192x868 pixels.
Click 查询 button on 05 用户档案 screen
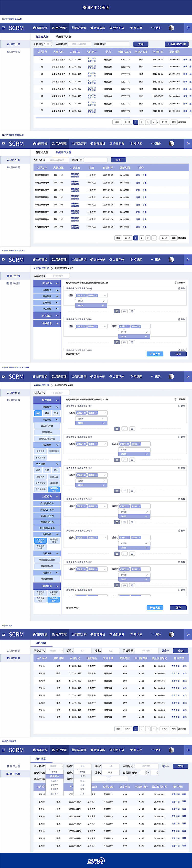(x=180, y=650)
